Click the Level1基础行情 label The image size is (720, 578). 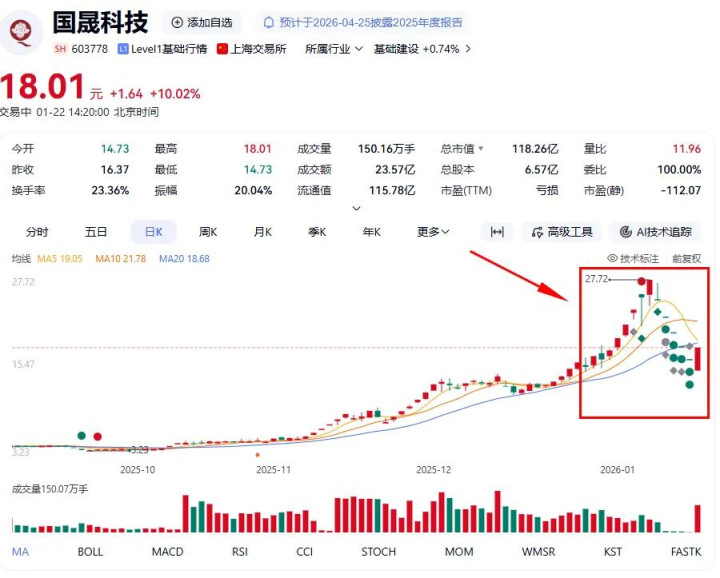(x=169, y=49)
